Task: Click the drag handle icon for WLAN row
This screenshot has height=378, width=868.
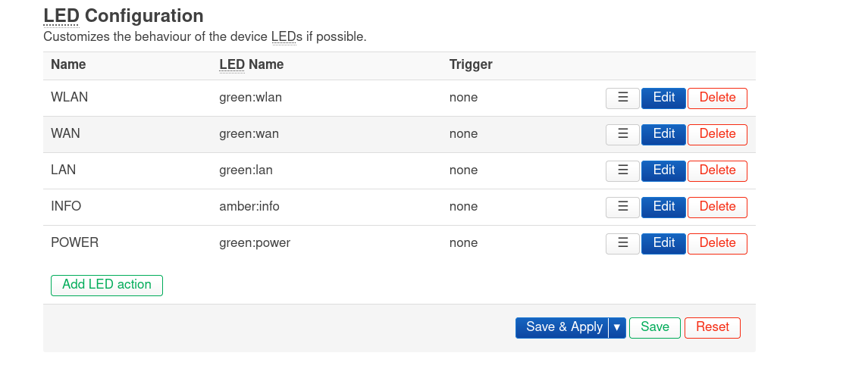Action: [x=623, y=98]
